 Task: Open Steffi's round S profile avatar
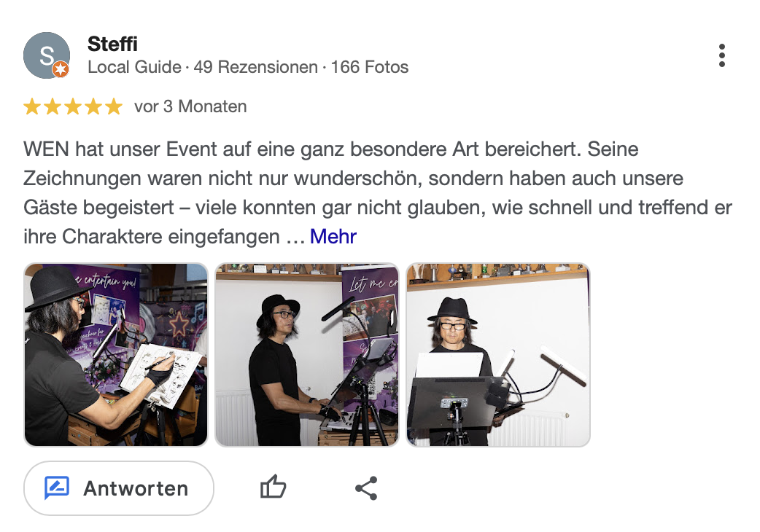pyautogui.click(x=47, y=55)
